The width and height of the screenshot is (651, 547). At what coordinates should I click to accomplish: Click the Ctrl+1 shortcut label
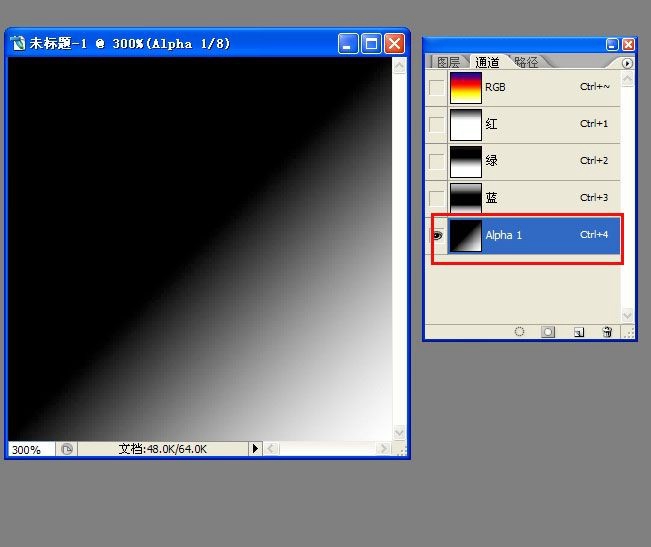594,124
